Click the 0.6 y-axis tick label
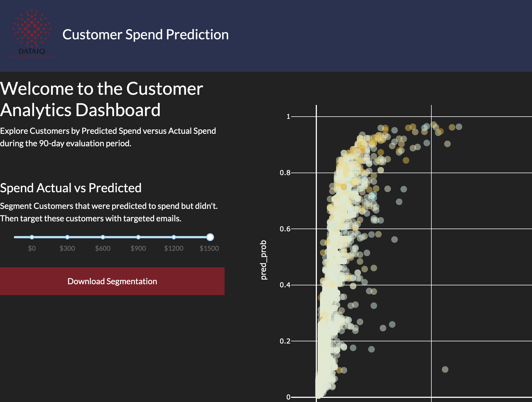This screenshot has width=532, height=402. coord(285,229)
